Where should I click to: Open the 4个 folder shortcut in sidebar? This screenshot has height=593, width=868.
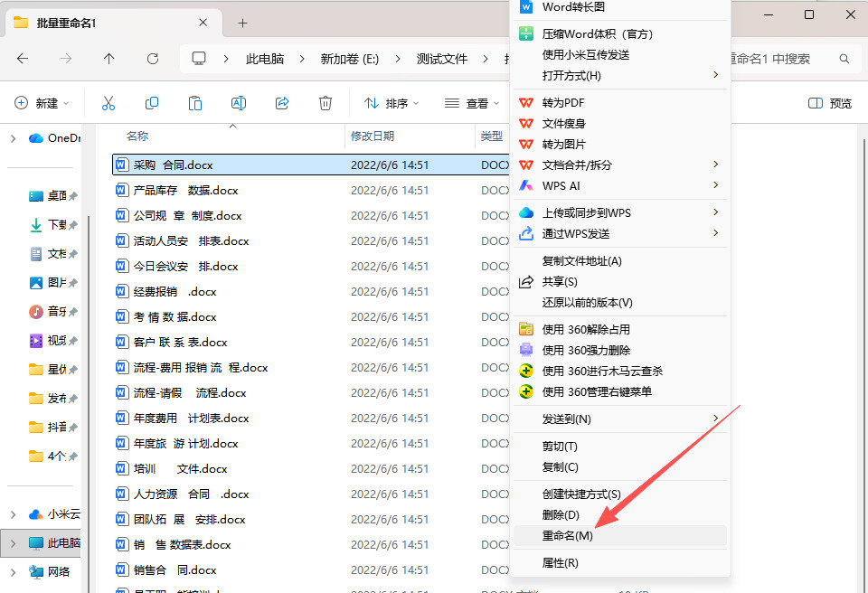[53, 457]
